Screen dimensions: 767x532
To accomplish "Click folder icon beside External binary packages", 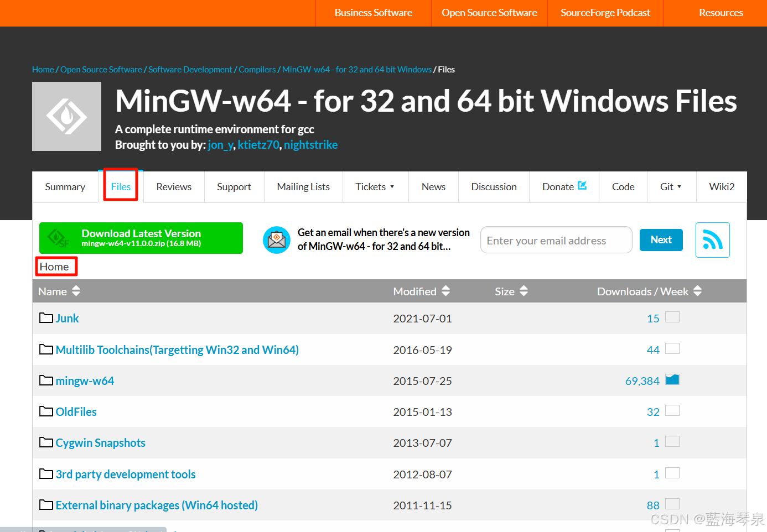I will (x=46, y=505).
